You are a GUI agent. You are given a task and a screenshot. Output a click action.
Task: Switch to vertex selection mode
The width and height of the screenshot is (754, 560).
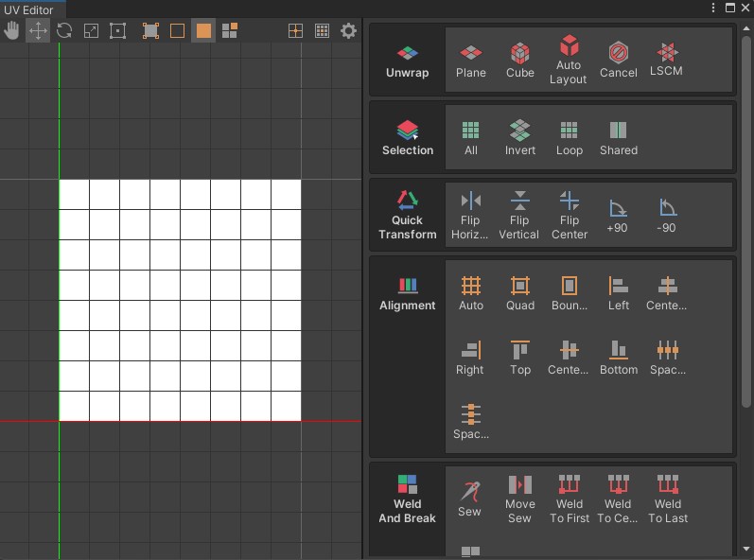[150, 31]
